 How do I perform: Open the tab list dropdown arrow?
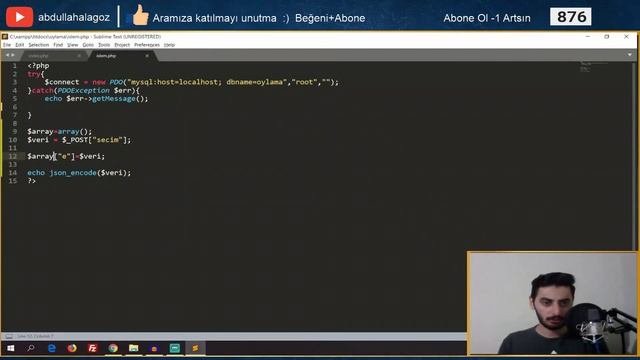(630, 55)
